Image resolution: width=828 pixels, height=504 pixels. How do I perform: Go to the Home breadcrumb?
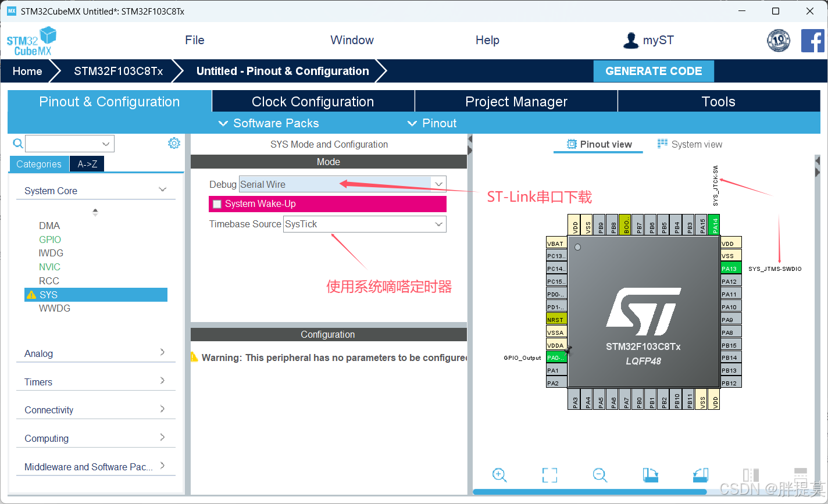coord(27,71)
